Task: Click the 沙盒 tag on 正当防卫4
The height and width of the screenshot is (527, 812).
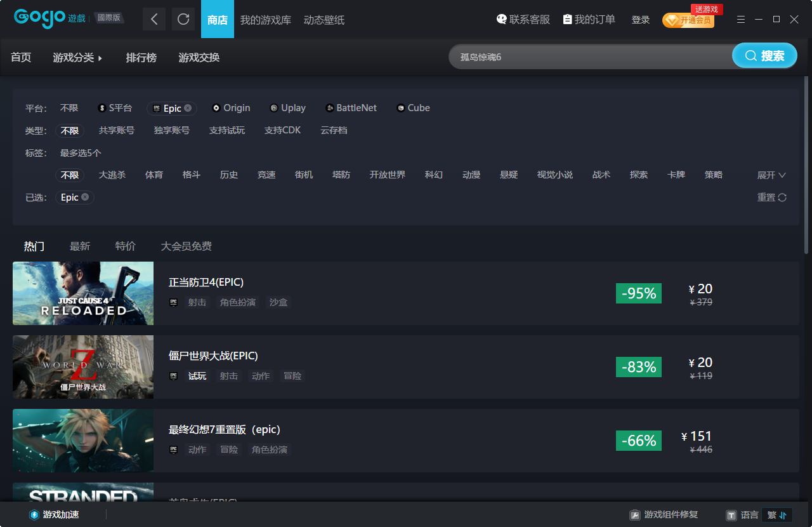Action: click(x=278, y=302)
